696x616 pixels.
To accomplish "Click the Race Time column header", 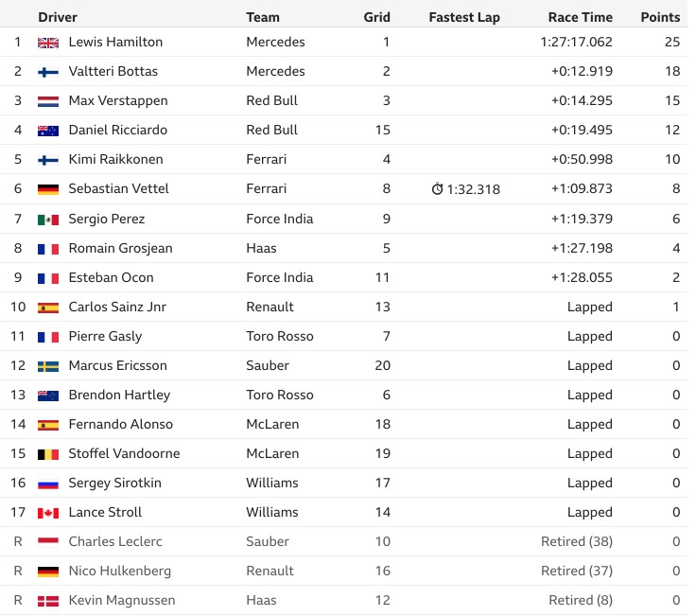I will point(580,17).
